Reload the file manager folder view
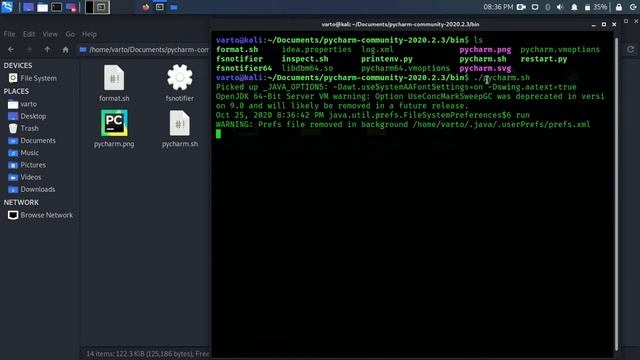This screenshot has width=640, height=360. 631,49
